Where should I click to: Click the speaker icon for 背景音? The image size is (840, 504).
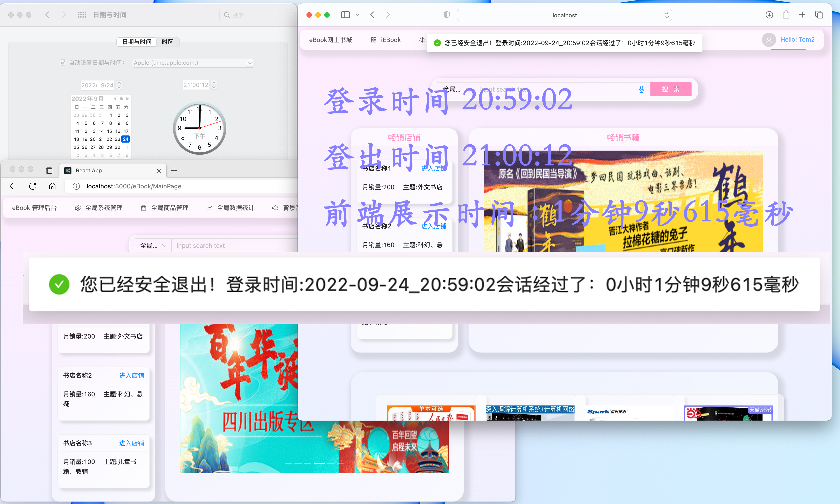pyautogui.click(x=275, y=208)
